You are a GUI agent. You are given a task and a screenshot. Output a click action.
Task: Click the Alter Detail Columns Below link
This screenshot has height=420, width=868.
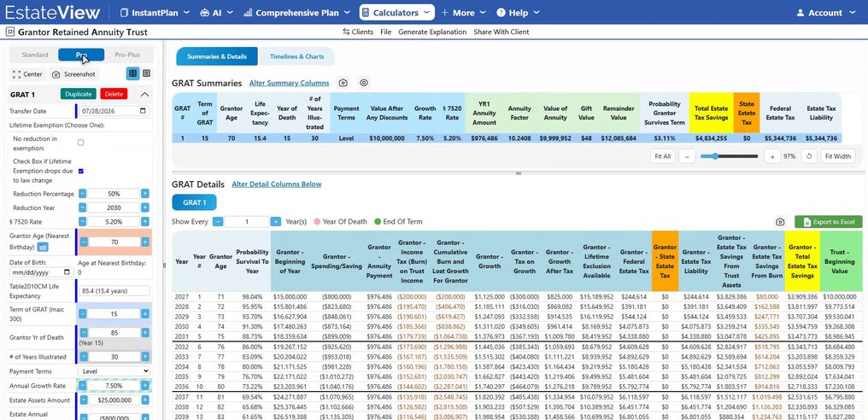pos(276,184)
